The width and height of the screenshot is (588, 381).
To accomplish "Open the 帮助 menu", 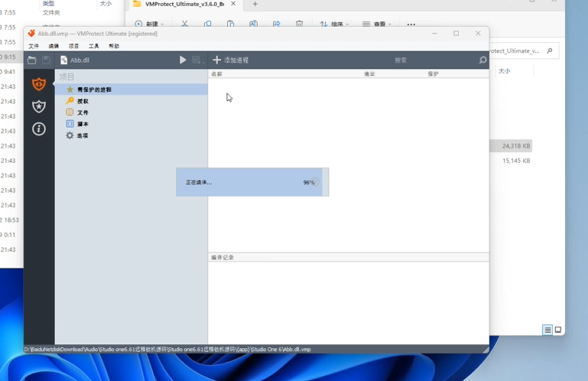I will point(114,47).
